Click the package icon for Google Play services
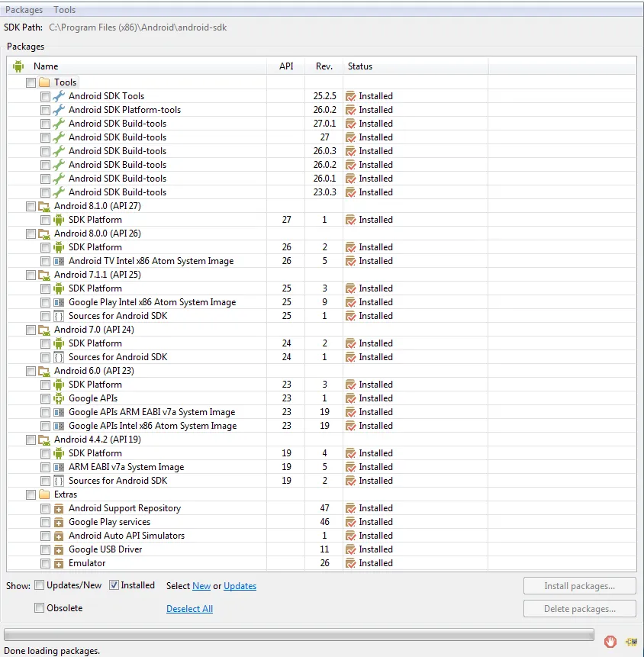This screenshot has height=657, width=644. [x=59, y=523]
